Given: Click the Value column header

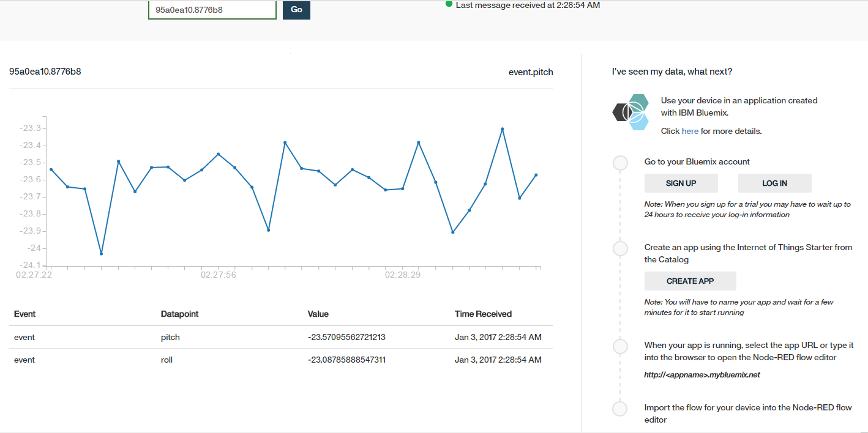Looking at the screenshot, I should point(318,314).
